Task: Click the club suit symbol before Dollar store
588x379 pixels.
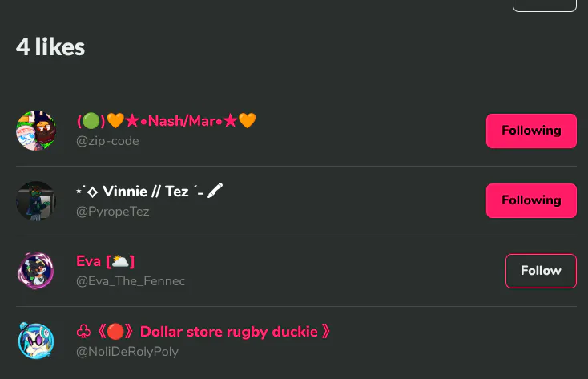Action: click(83, 332)
